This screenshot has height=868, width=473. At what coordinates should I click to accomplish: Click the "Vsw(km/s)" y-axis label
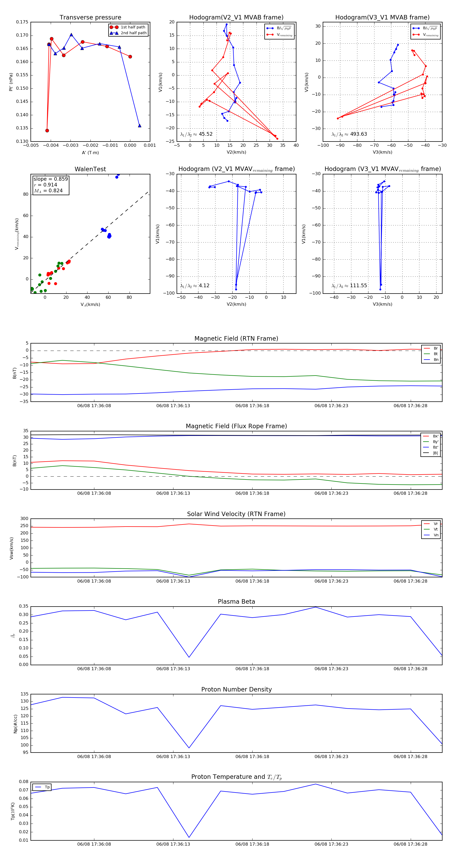click(12, 548)
